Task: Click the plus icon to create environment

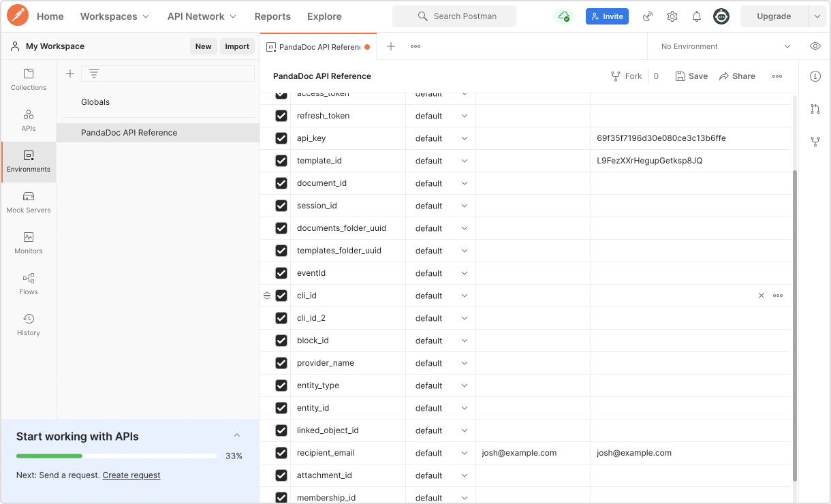Action: pos(69,74)
